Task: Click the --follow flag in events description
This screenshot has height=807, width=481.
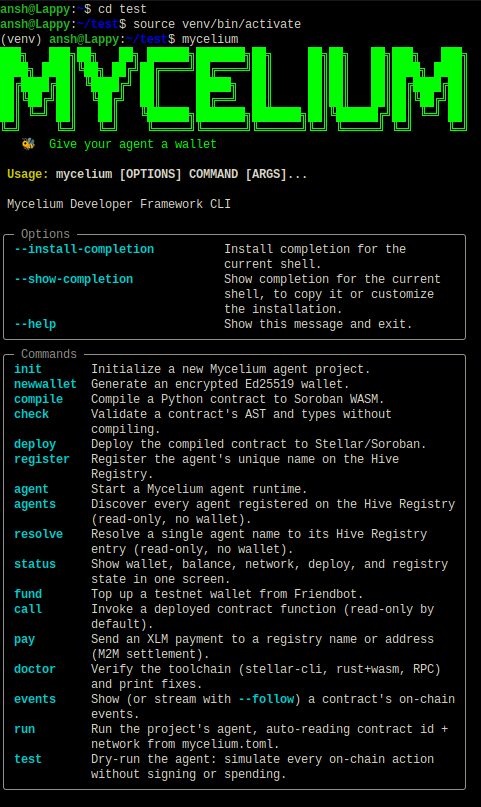Action: 266,699
